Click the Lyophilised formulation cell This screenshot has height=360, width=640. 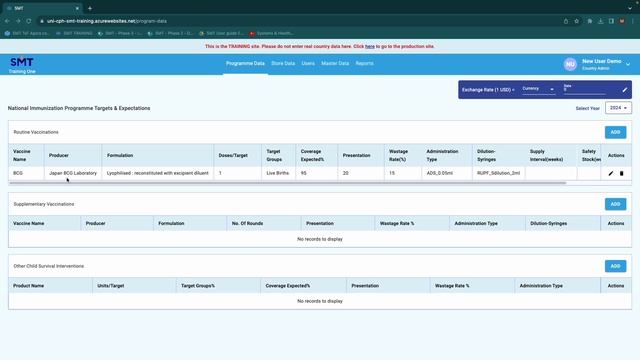[158, 173]
